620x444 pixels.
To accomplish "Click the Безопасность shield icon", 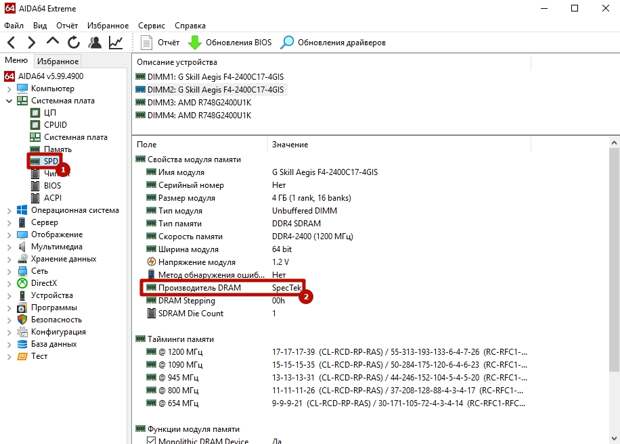I will (22, 319).
